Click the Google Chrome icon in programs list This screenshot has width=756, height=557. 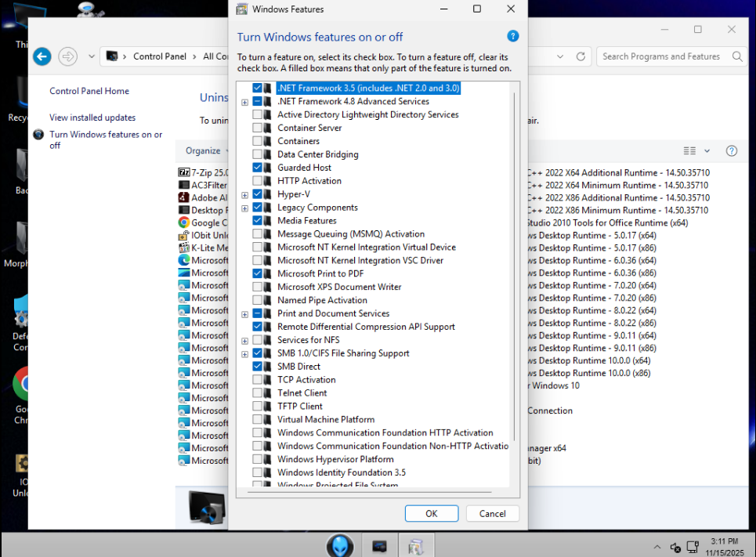(x=184, y=222)
